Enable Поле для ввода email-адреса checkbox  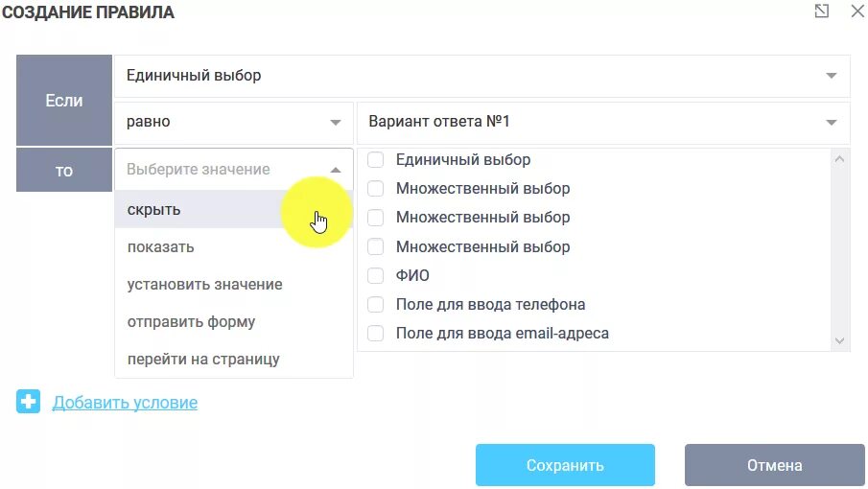[x=375, y=333]
